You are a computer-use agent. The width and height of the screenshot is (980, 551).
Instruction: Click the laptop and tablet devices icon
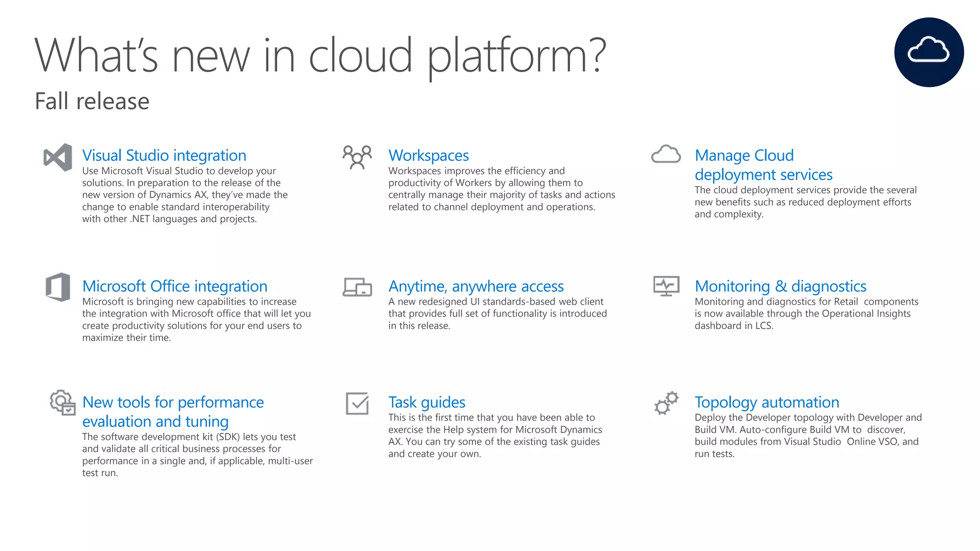[x=357, y=287]
